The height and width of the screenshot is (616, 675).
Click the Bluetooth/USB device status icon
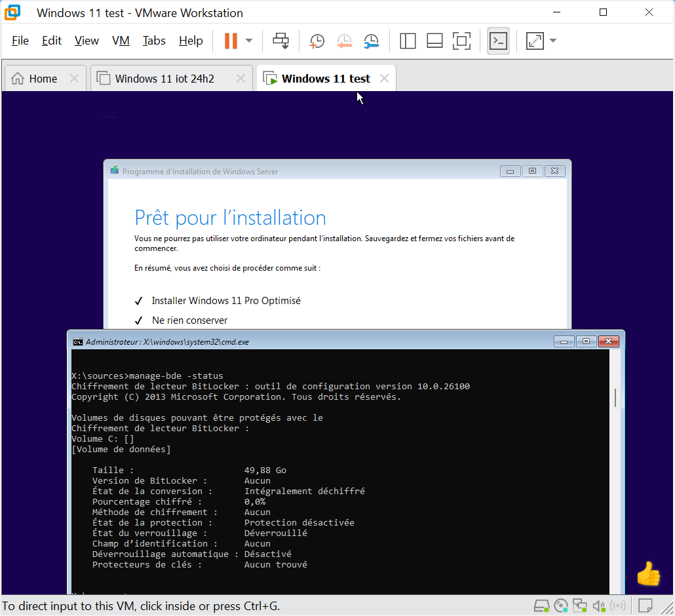(618, 606)
